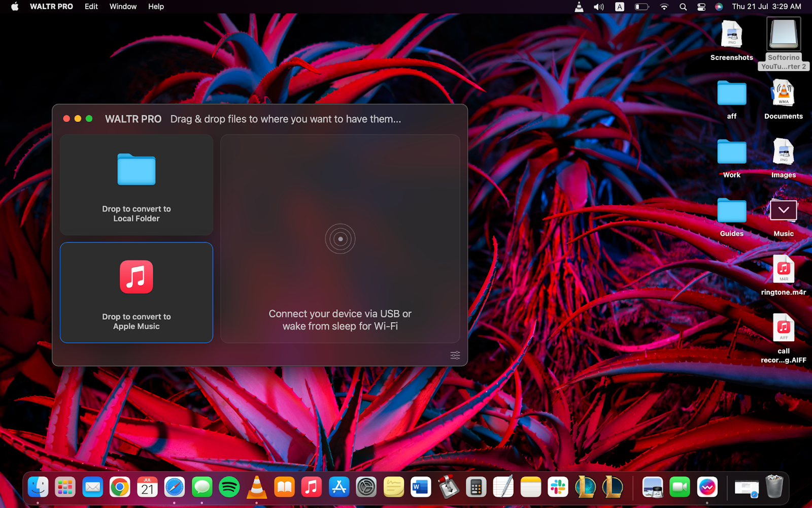
Task: Select the call recording AIFF file
Action: [x=784, y=338]
